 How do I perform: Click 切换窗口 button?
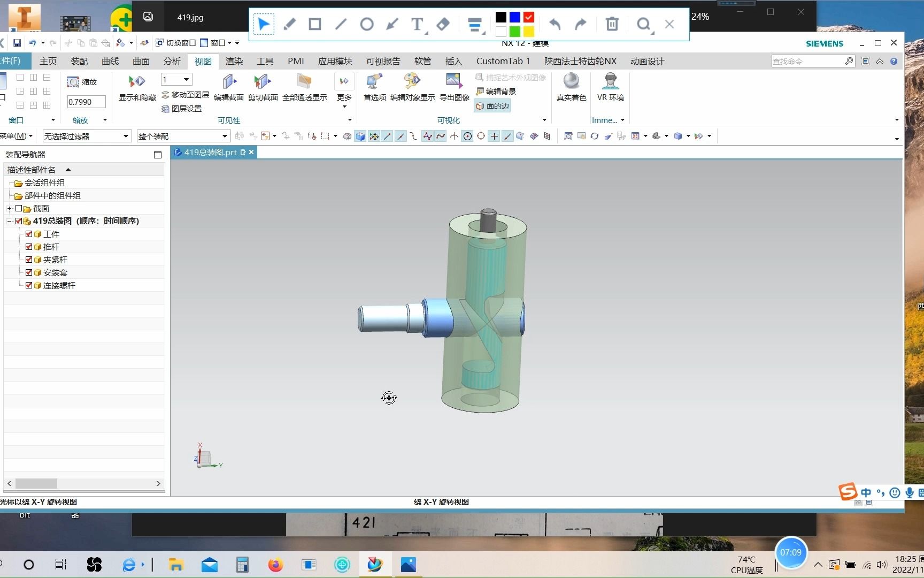(x=175, y=43)
